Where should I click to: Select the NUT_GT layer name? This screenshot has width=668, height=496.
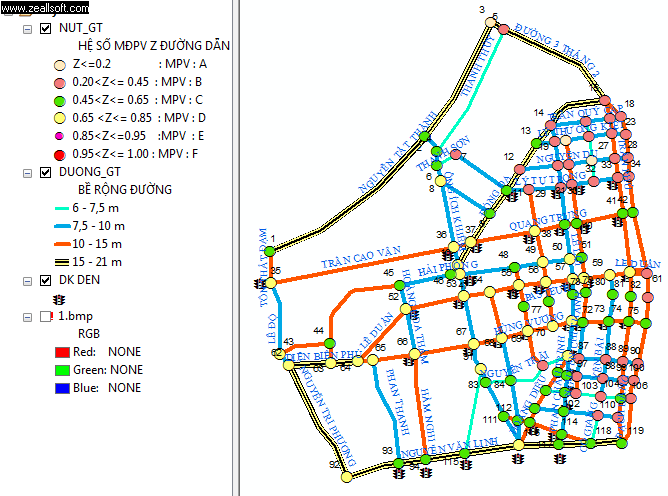pos(81,28)
